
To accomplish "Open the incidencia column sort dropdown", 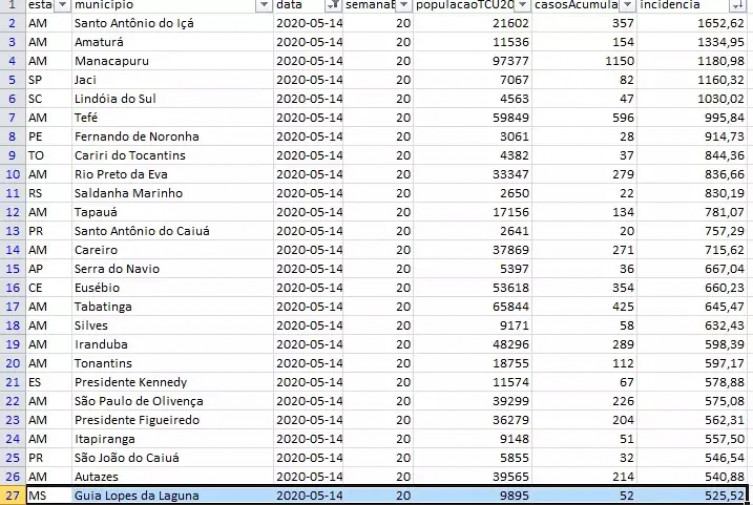I will (737, 5).
